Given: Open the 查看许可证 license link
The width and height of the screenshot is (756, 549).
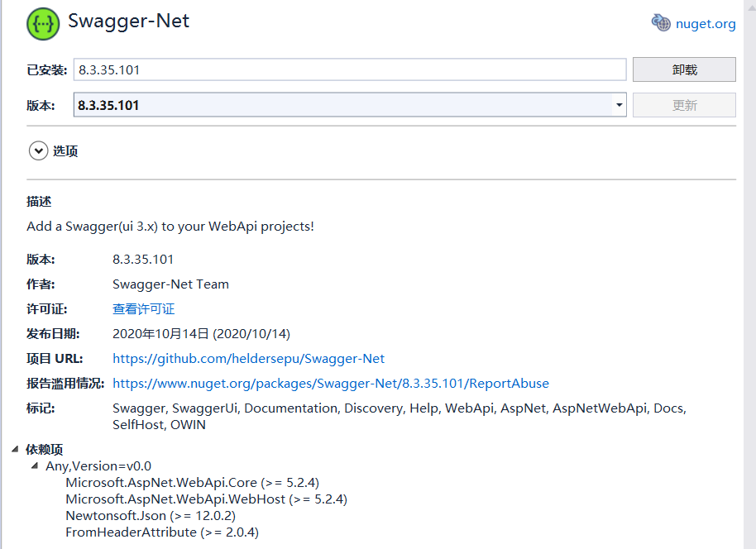Looking at the screenshot, I should click(143, 309).
